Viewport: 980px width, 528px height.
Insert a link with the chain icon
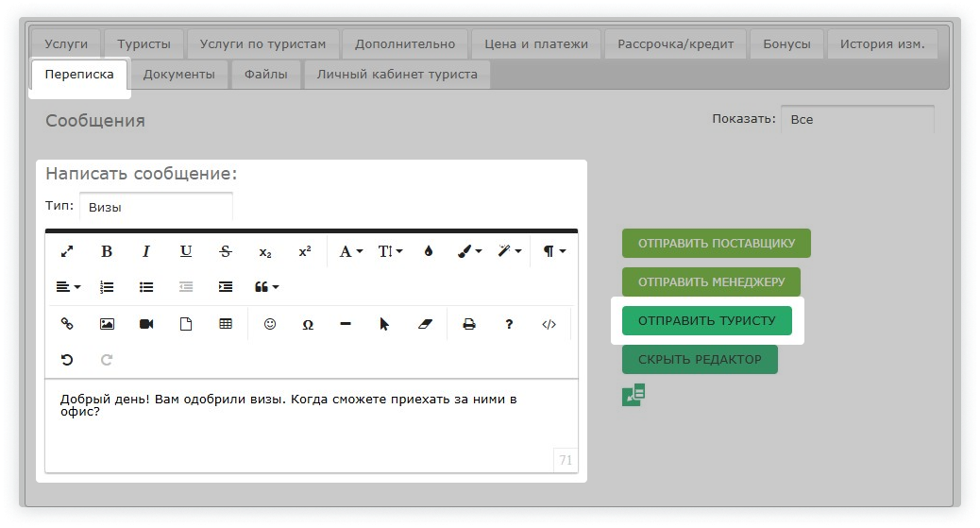click(67, 324)
